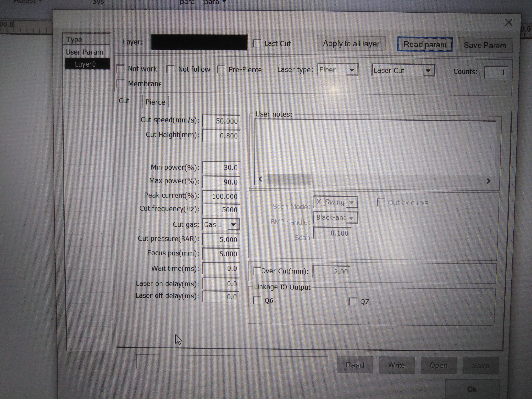Open the Laser type Fiber dropdown
Image resolution: width=532 pixels, height=399 pixels.
point(352,70)
